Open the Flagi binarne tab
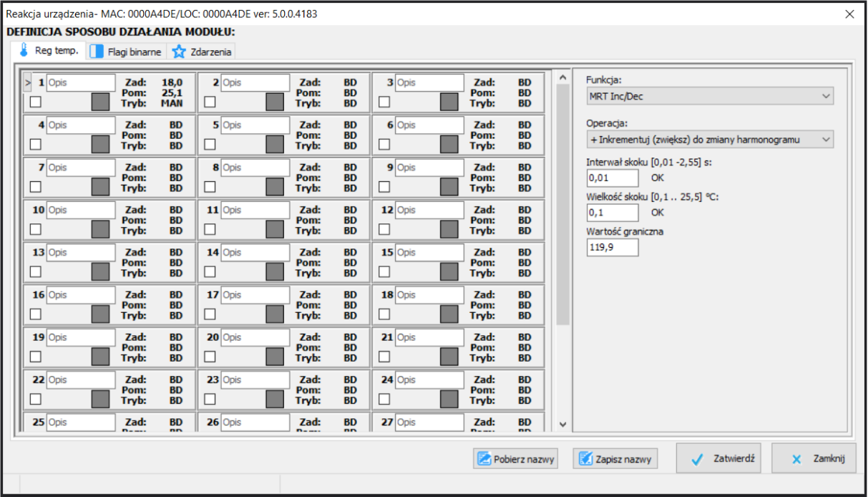 (127, 52)
